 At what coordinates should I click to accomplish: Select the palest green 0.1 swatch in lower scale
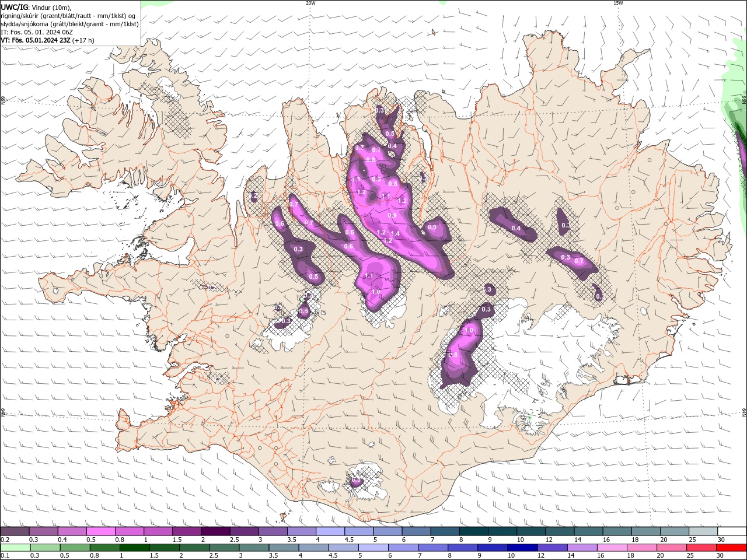click(x=15, y=547)
